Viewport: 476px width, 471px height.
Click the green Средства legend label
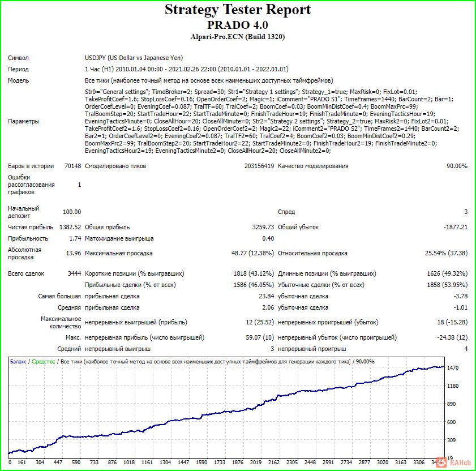tap(44, 362)
